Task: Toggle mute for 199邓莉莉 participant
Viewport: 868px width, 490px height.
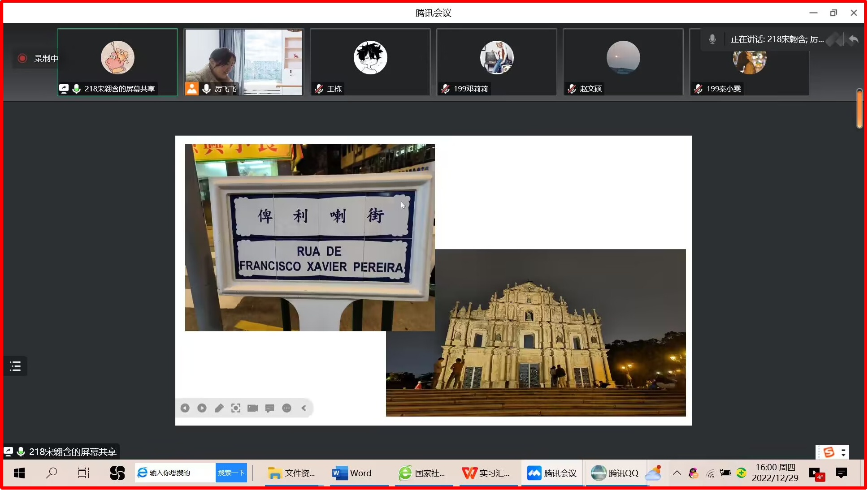Action: [x=446, y=88]
